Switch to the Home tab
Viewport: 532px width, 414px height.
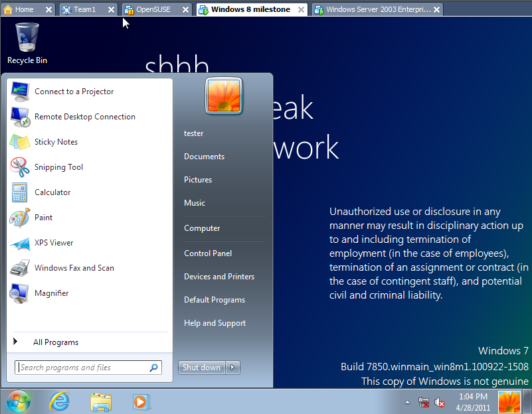tap(24, 9)
